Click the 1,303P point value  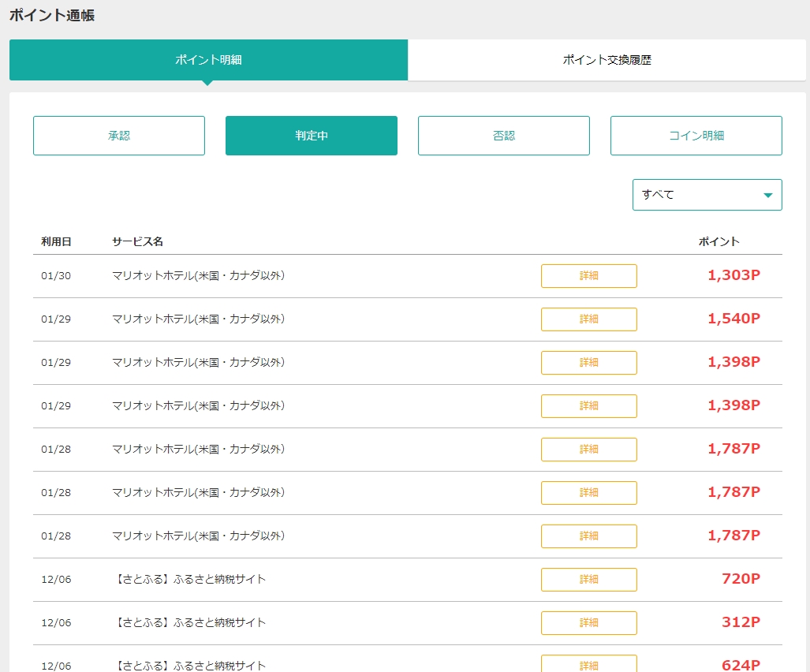pos(733,275)
